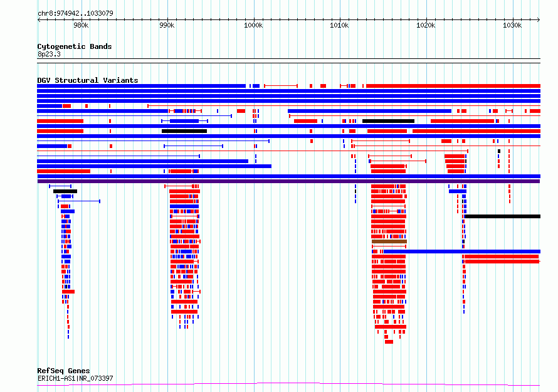Click the pink ERICH1-AS1 gene feature line
Viewport: 558px width, 392px height.
pos(288,384)
